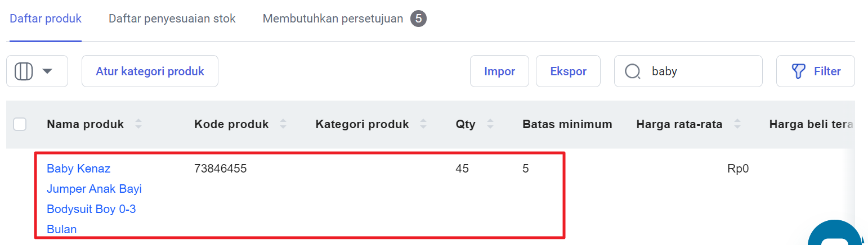
Task: Open the blue chat widget bubble
Action: tap(836, 233)
